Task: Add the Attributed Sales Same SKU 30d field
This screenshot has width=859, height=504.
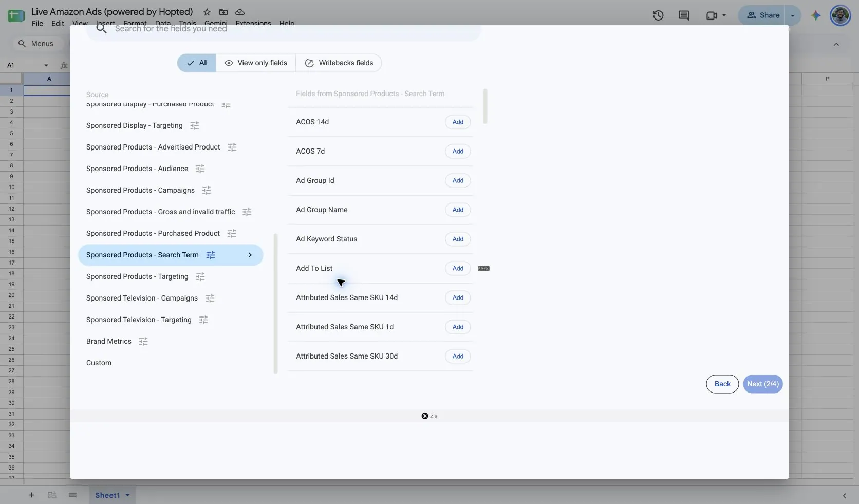Action: [458, 356]
